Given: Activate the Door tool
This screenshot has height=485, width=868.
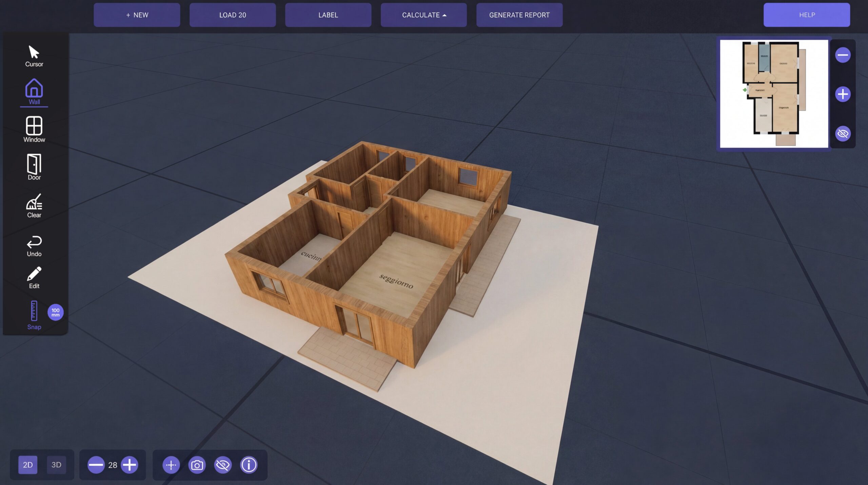Looking at the screenshot, I should (x=34, y=167).
